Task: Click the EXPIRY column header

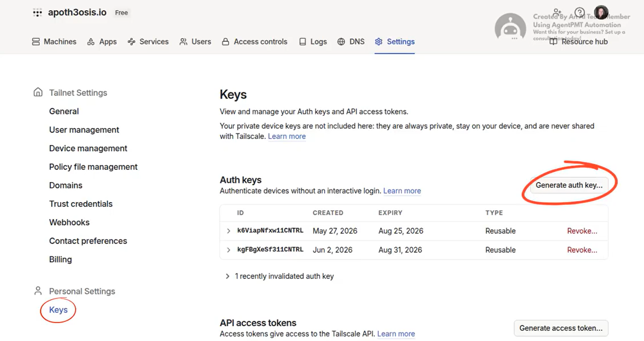Action: click(x=390, y=213)
